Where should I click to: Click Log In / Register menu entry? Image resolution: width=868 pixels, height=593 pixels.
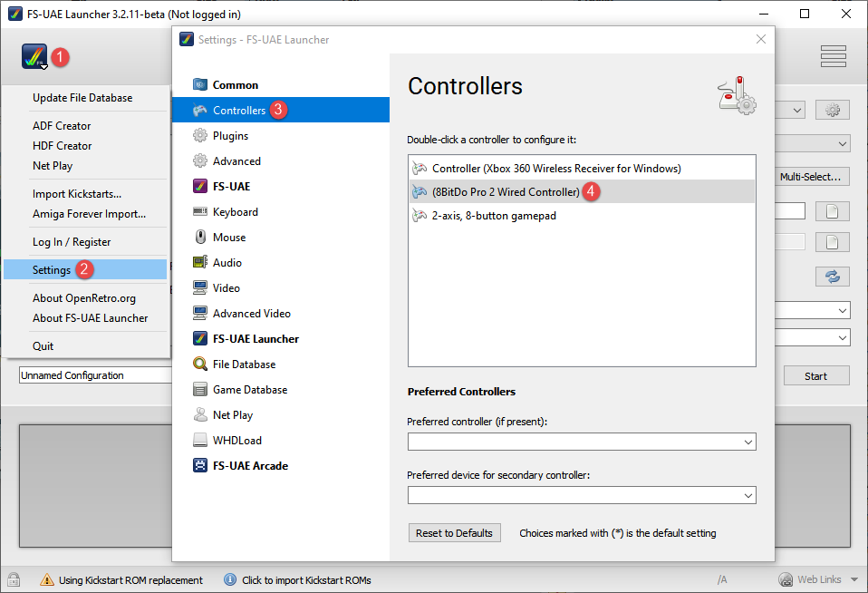tap(72, 242)
